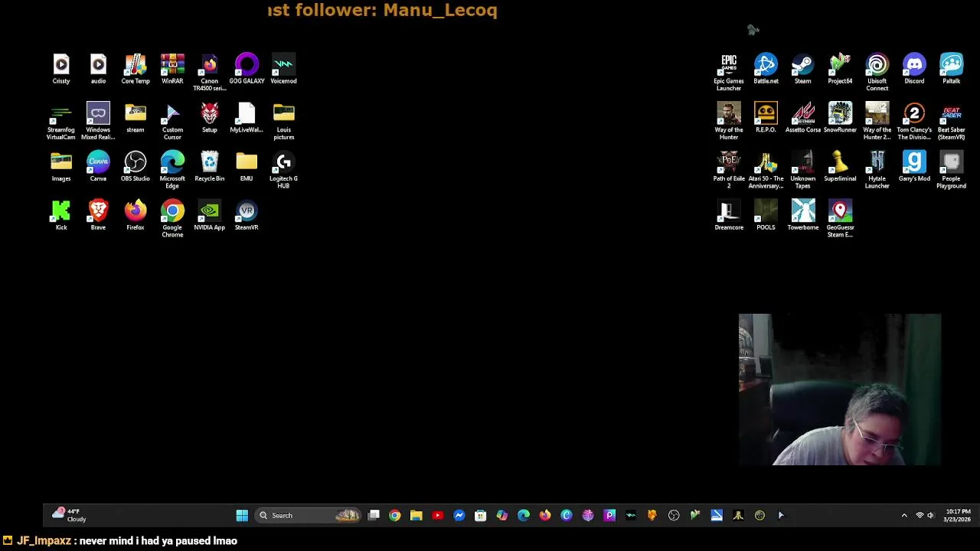Launch the Towerborne shortcut

803,216
